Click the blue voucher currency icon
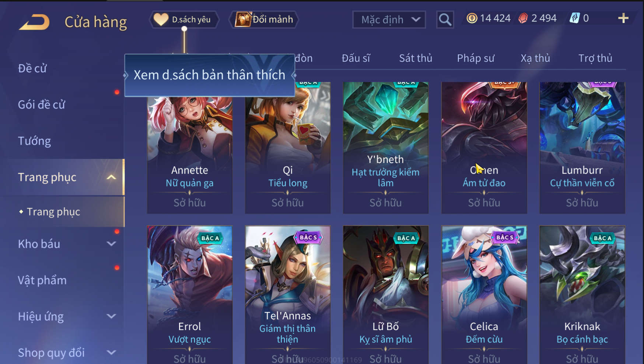 click(x=575, y=18)
